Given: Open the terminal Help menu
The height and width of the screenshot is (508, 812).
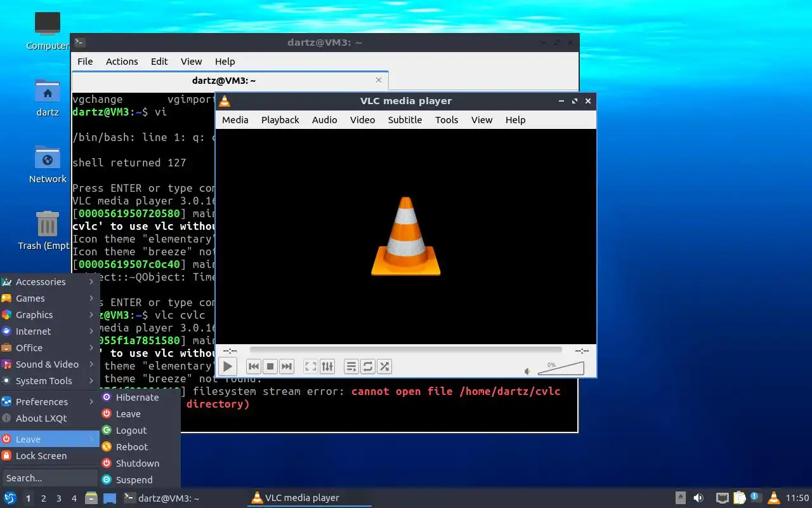Looking at the screenshot, I should 225,62.
